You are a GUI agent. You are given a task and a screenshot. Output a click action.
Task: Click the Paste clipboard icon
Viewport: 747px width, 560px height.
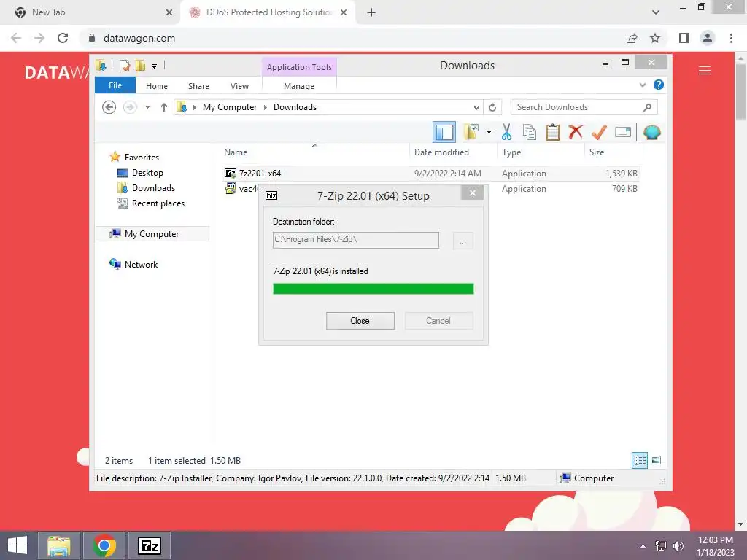pos(553,132)
